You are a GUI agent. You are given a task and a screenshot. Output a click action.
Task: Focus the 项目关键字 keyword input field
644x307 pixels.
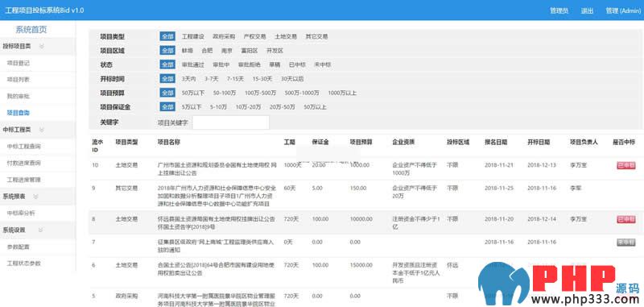(231, 122)
